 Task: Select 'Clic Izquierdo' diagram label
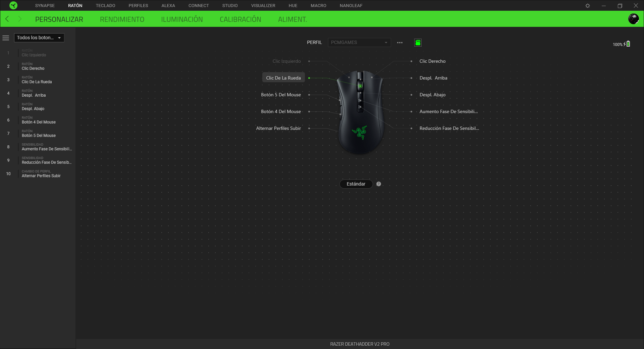(287, 61)
